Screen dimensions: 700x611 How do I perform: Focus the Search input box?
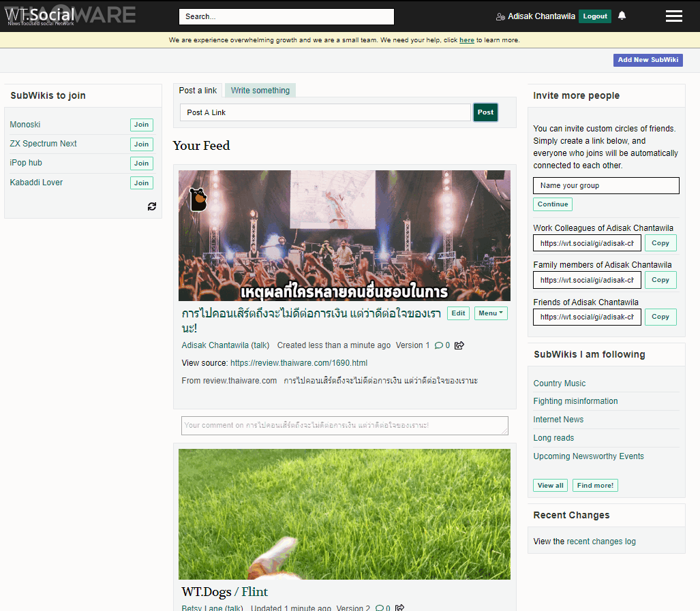(286, 16)
